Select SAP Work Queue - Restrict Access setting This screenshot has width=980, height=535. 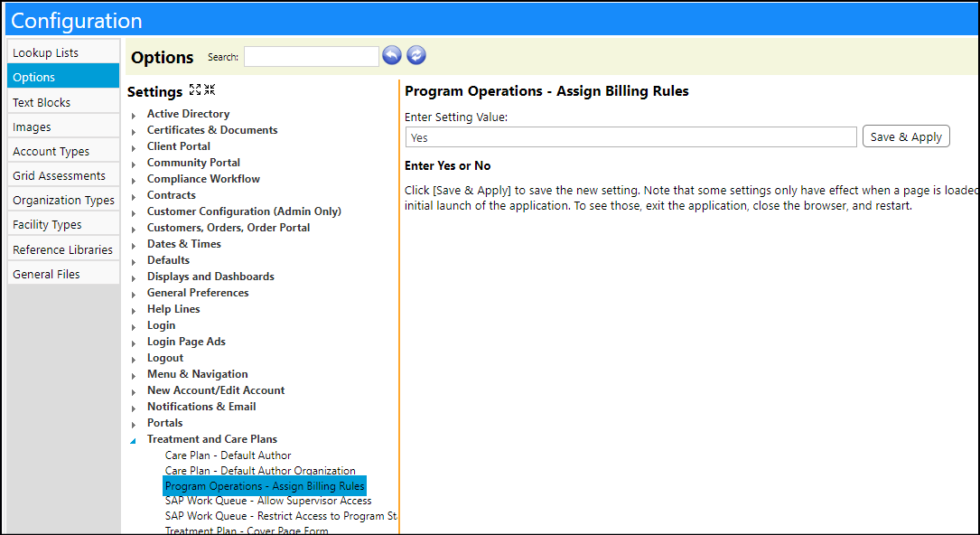coord(281,516)
